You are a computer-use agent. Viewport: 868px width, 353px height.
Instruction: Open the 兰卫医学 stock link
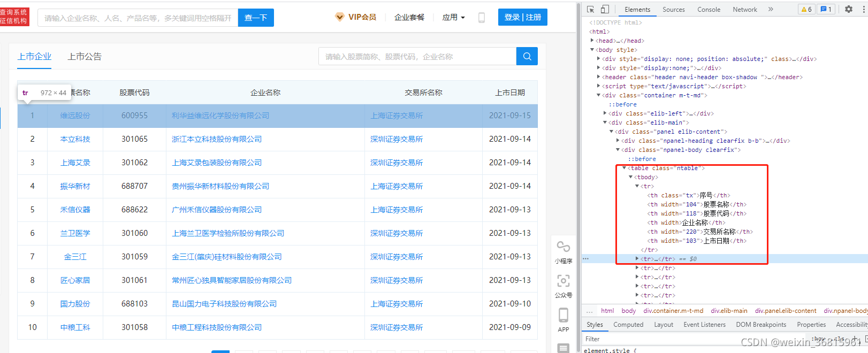click(75, 233)
